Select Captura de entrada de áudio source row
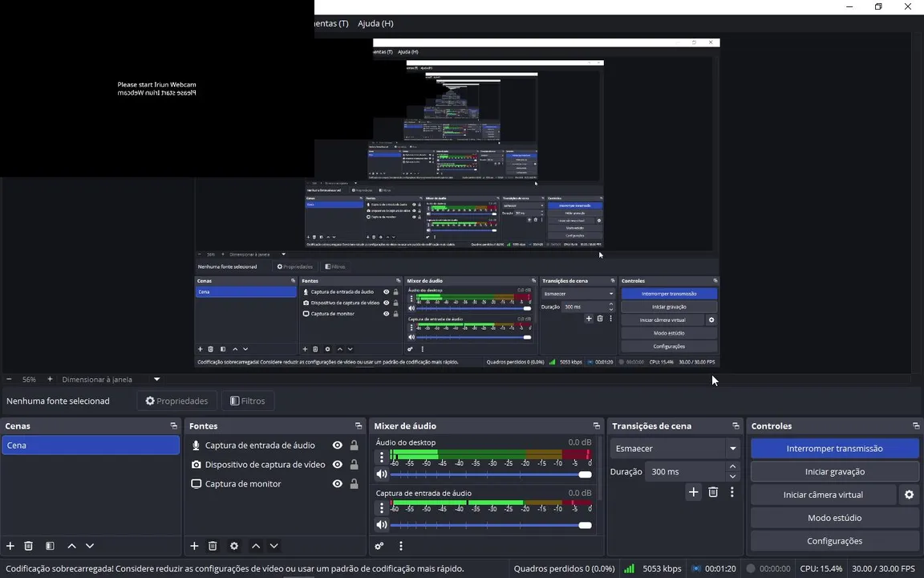Screen dimensions: 924x578 [275, 446]
